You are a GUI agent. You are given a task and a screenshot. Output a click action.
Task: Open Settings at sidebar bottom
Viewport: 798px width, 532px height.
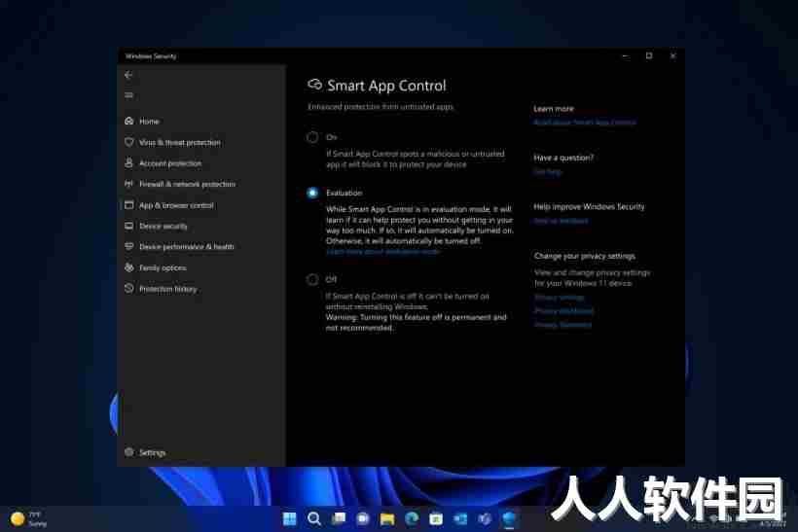click(x=145, y=452)
